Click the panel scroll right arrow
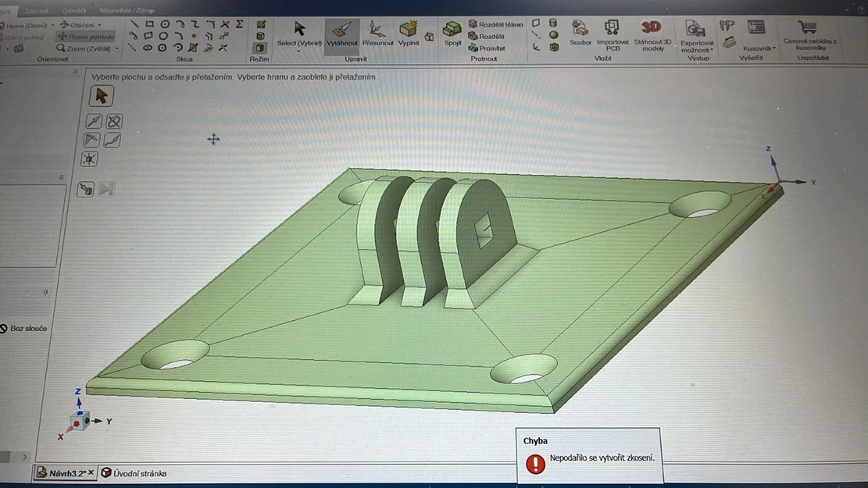 [x=24, y=458]
